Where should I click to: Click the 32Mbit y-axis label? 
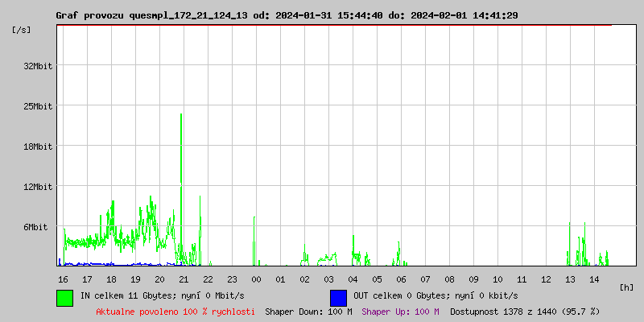pyautogui.click(x=38, y=66)
